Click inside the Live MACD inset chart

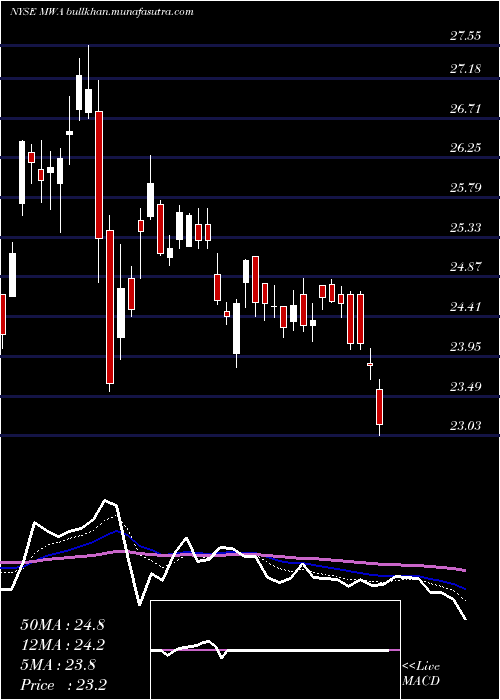(275, 650)
